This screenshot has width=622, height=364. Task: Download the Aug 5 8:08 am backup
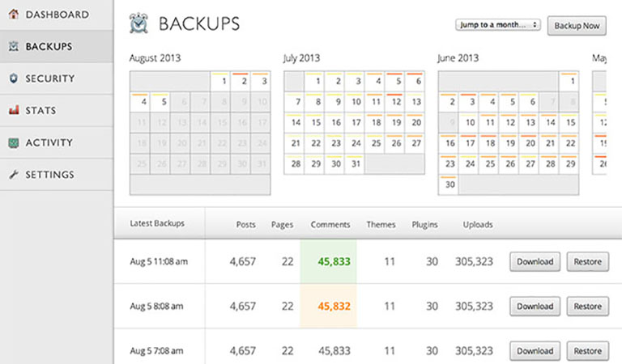point(535,307)
